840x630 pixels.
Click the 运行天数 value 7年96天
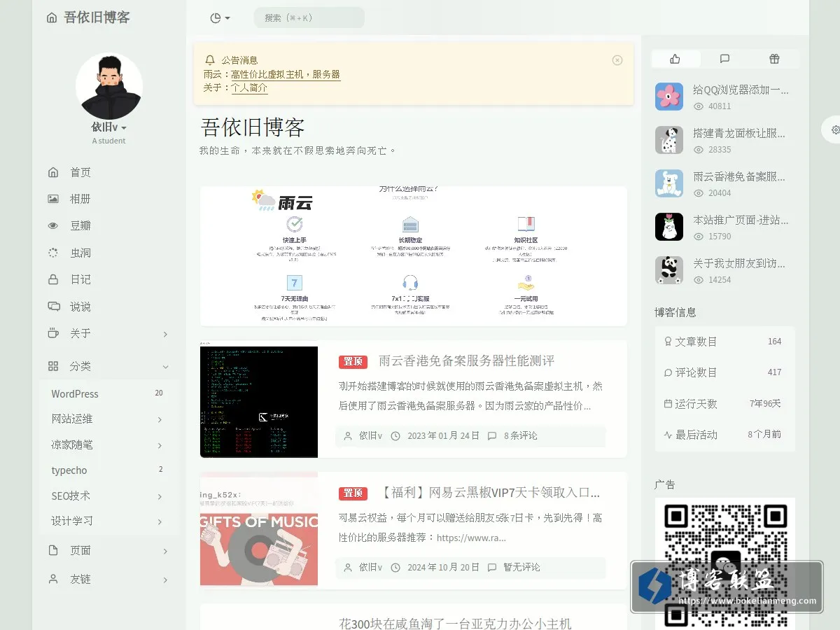click(x=765, y=404)
